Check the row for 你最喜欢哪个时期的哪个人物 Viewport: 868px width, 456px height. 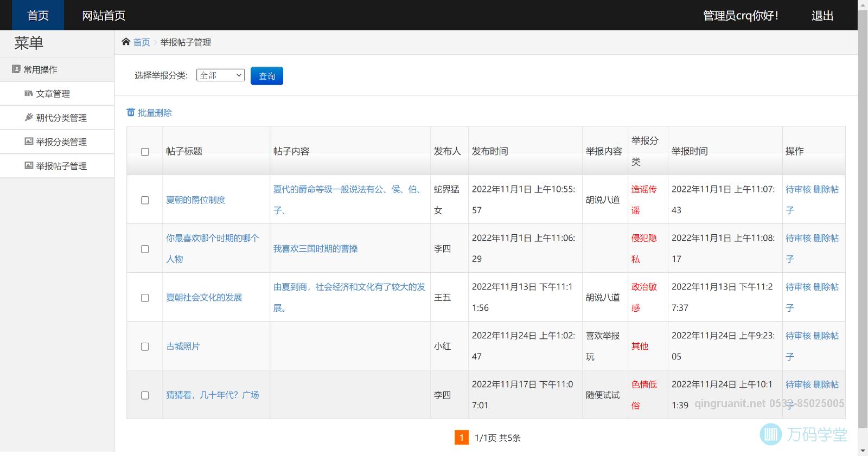(x=145, y=249)
